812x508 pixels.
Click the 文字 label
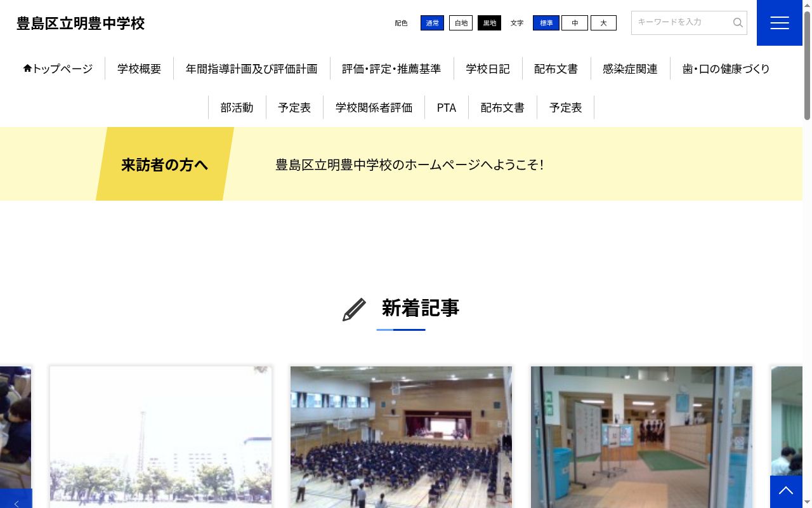pos(517,23)
